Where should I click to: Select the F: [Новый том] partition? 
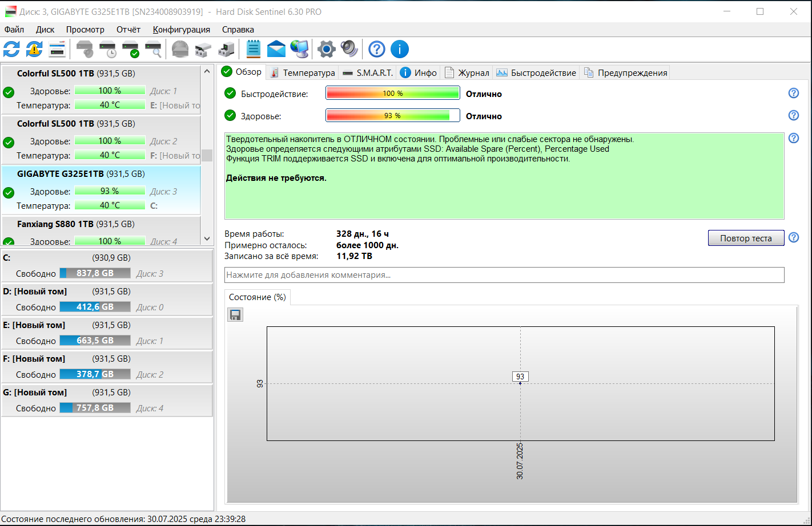point(107,367)
